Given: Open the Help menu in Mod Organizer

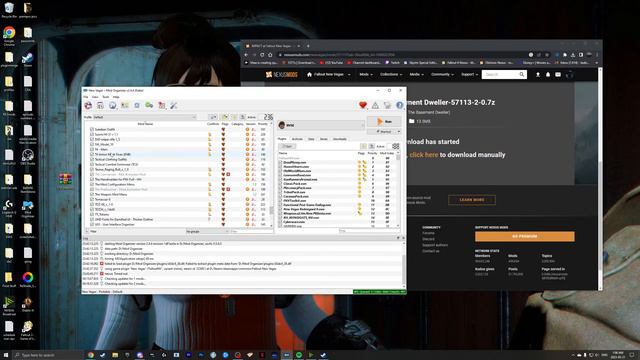Looking at the screenshot, I should (x=116, y=97).
